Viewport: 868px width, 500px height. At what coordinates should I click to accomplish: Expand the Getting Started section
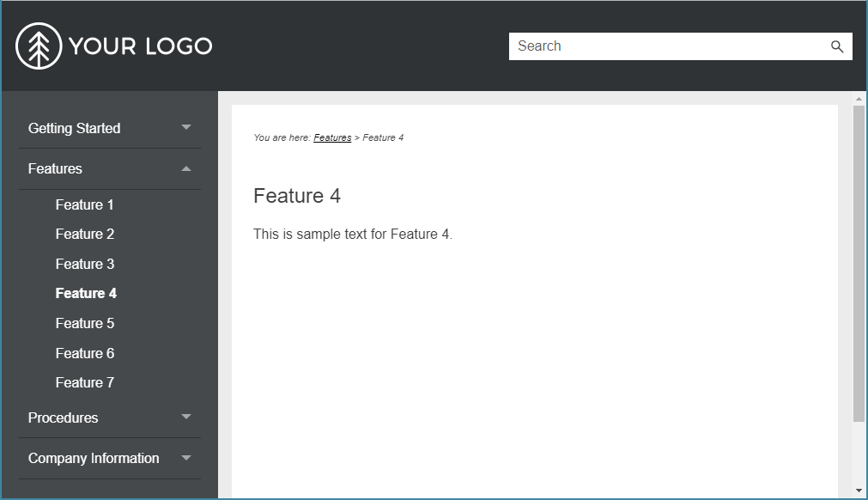pyautogui.click(x=186, y=127)
